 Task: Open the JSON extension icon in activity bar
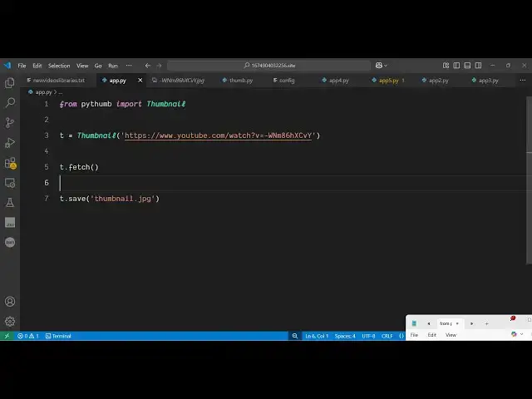[10, 242]
